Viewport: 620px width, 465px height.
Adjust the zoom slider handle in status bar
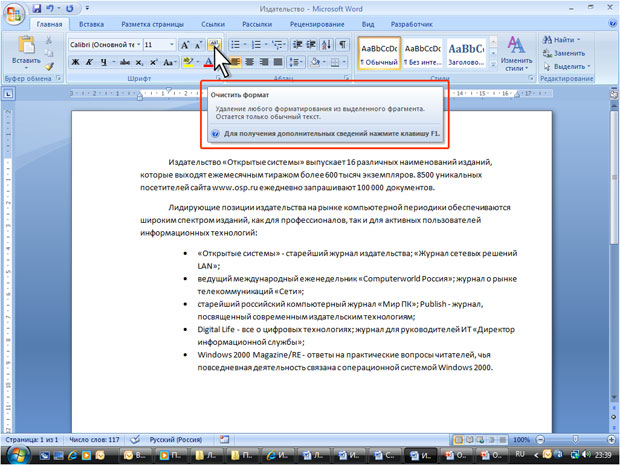[575, 440]
